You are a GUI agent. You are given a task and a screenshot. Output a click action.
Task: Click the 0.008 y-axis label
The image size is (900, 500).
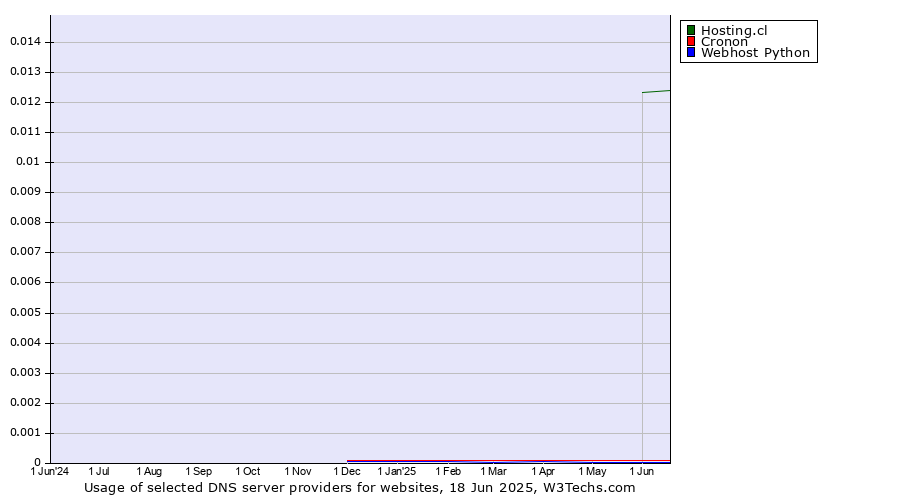[25, 222]
